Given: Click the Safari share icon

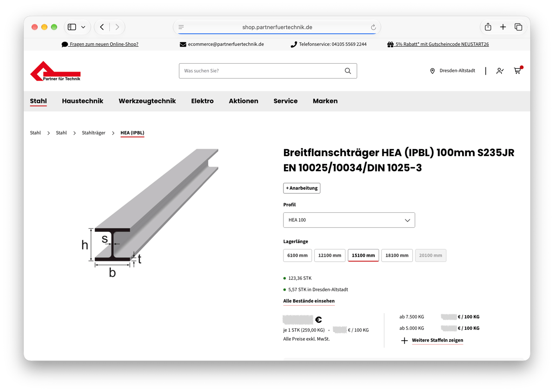Looking at the screenshot, I should pyautogui.click(x=488, y=27).
